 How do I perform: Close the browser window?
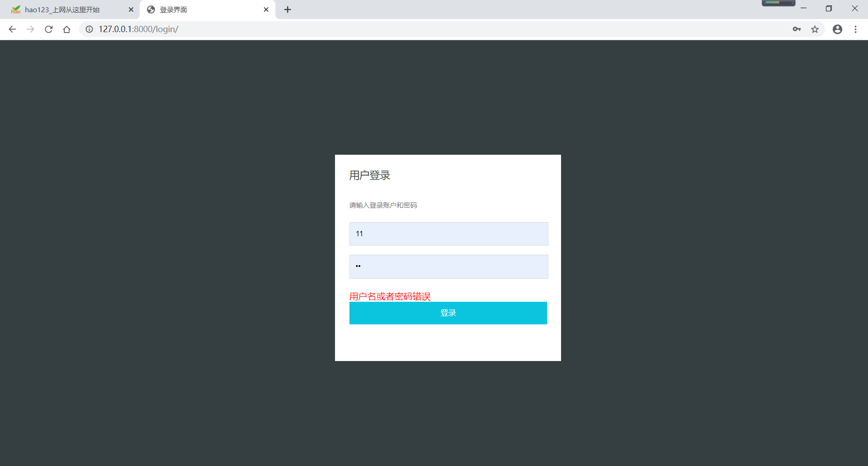(x=854, y=8)
